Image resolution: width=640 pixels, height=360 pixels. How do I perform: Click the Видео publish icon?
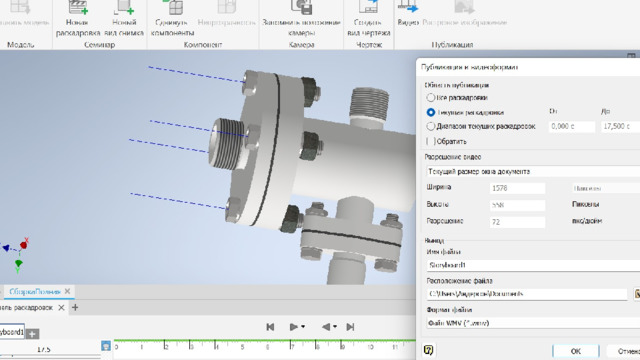[x=408, y=7]
